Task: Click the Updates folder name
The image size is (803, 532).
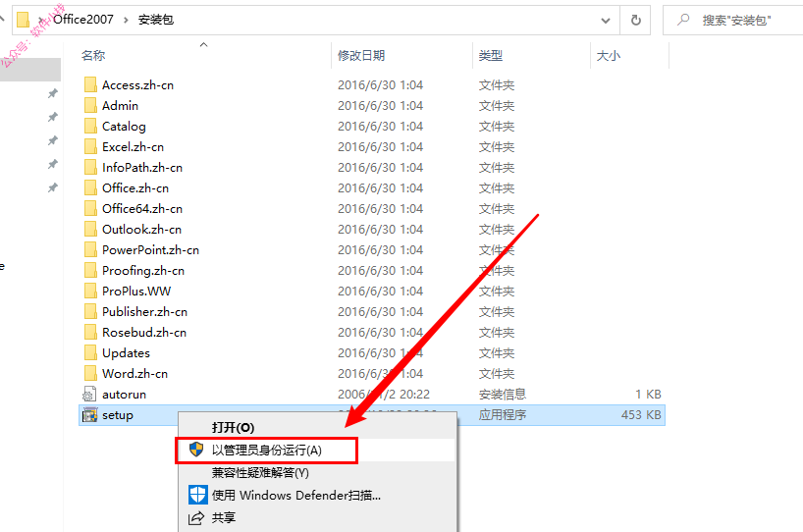Action: pos(126,353)
